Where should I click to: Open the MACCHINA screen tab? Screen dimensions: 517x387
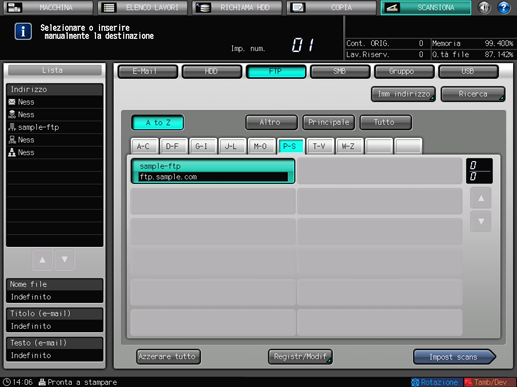pos(48,7)
